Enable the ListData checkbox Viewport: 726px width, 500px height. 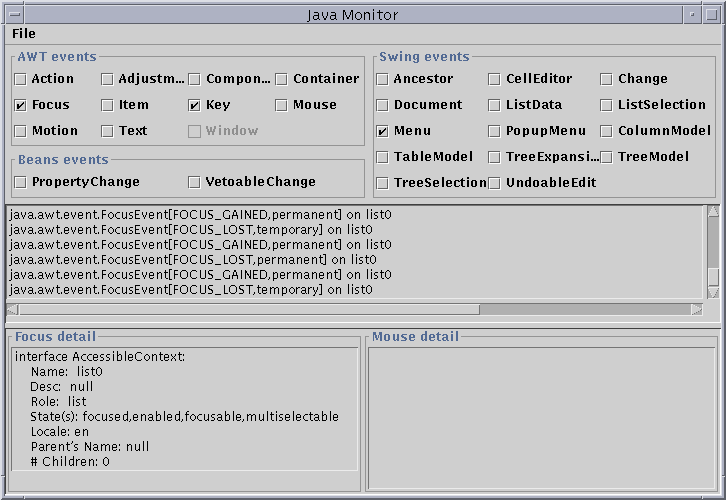pyautogui.click(x=494, y=105)
